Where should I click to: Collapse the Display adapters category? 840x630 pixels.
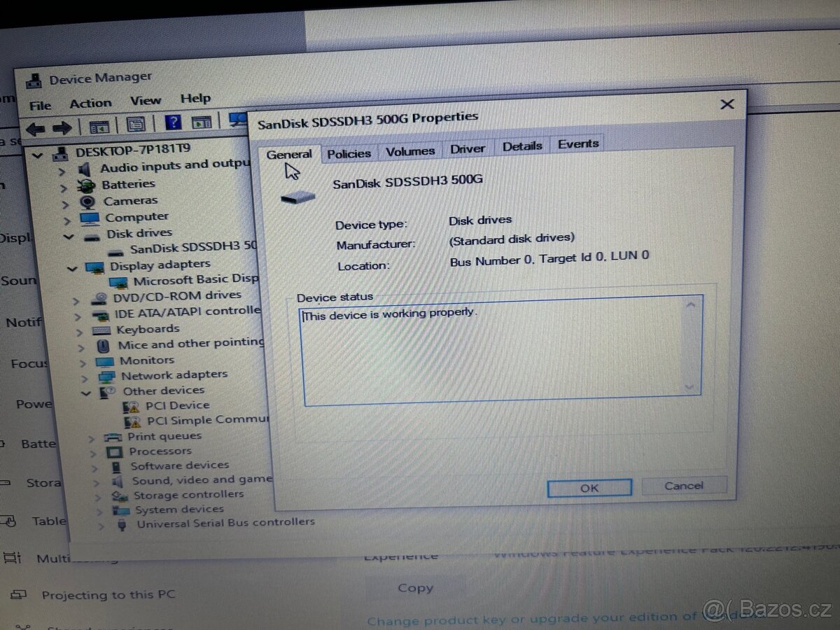point(73,269)
